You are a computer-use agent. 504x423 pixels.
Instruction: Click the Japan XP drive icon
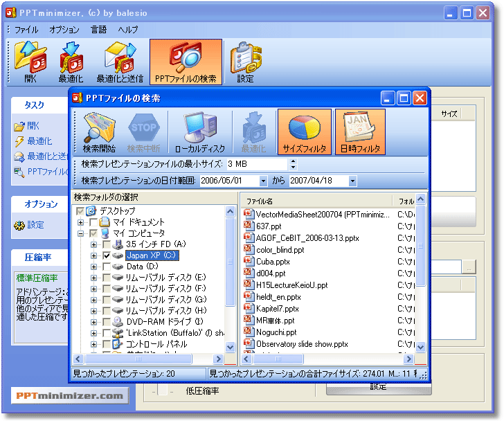click(118, 255)
